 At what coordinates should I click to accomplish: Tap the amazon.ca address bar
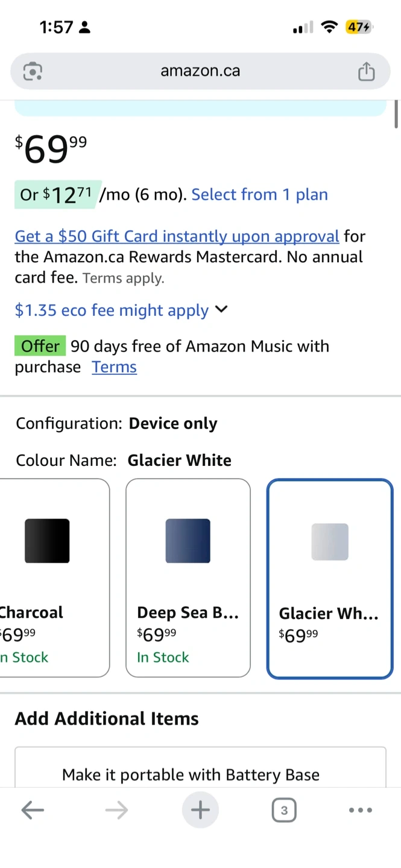pyautogui.click(x=200, y=71)
